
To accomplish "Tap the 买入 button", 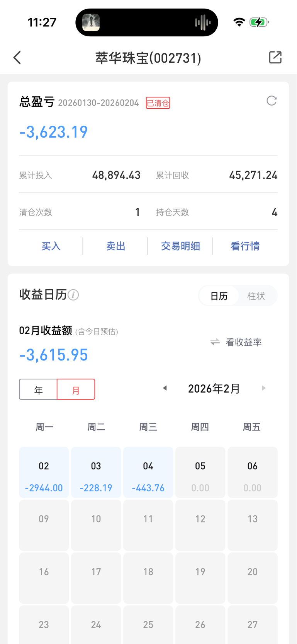I will click(x=51, y=246).
